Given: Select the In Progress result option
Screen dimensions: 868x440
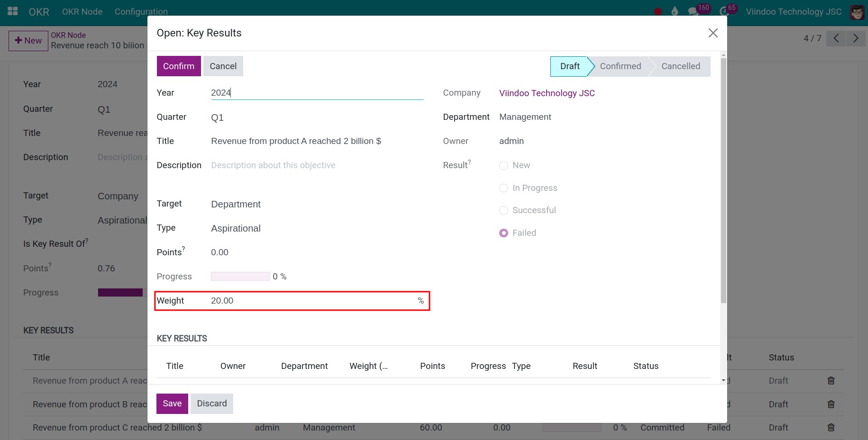Looking at the screenshot, I should [503, 188].
